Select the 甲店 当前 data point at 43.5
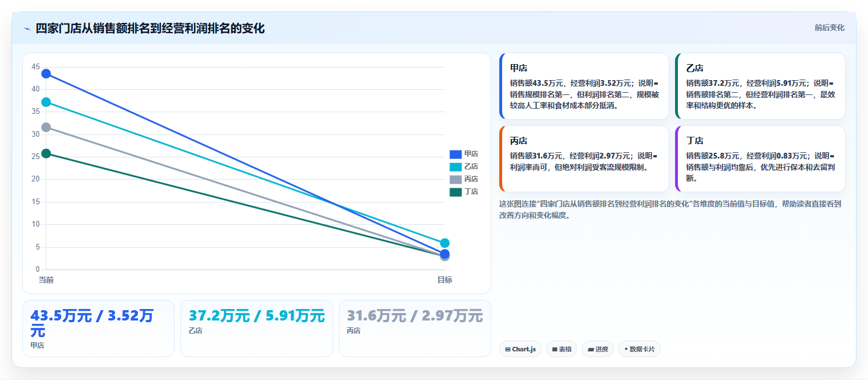868x380 pixels. pyautogui.click(x=46, y=74)
